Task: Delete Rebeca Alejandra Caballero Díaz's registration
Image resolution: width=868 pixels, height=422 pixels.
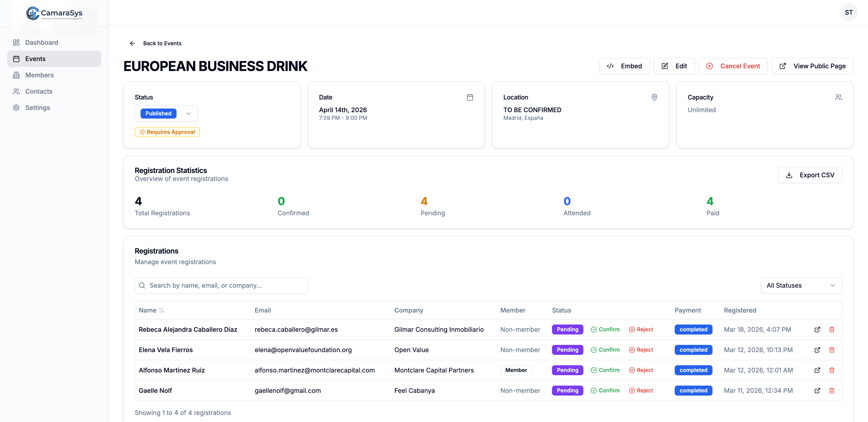Action: point(832,329)
